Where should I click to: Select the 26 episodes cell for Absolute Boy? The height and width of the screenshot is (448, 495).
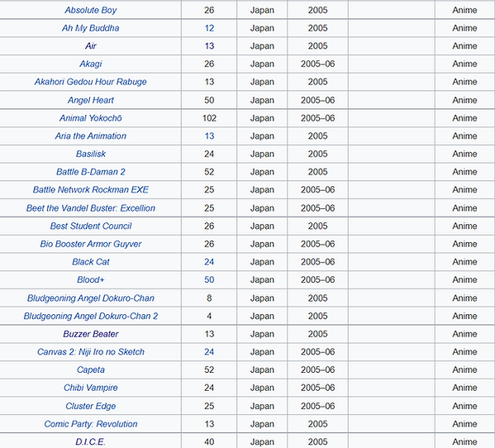(209, 10)
